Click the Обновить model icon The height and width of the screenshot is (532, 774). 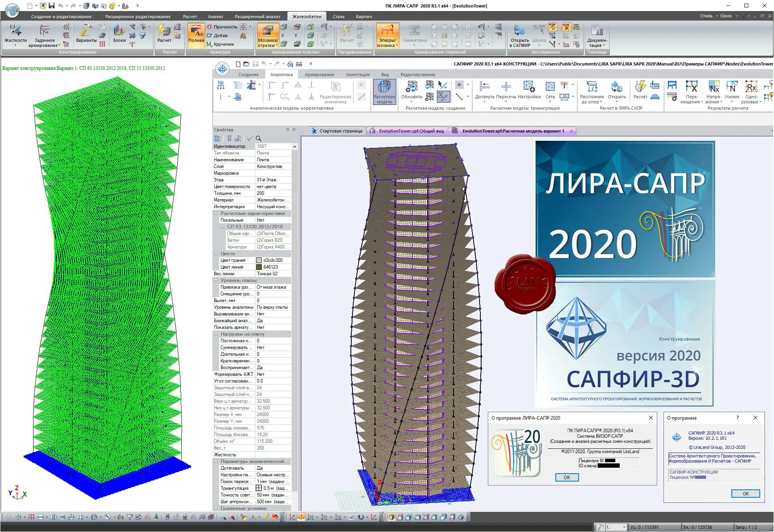point(412,86)
